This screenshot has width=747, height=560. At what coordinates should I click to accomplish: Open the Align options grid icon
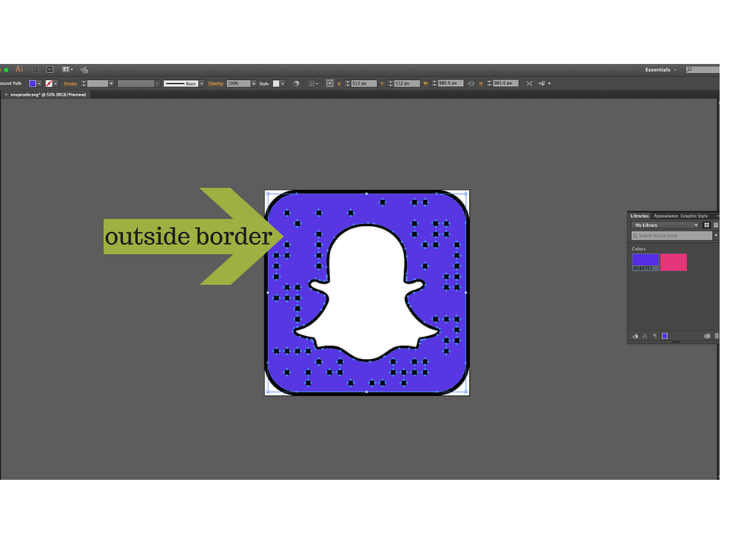[x=314, y=84]
